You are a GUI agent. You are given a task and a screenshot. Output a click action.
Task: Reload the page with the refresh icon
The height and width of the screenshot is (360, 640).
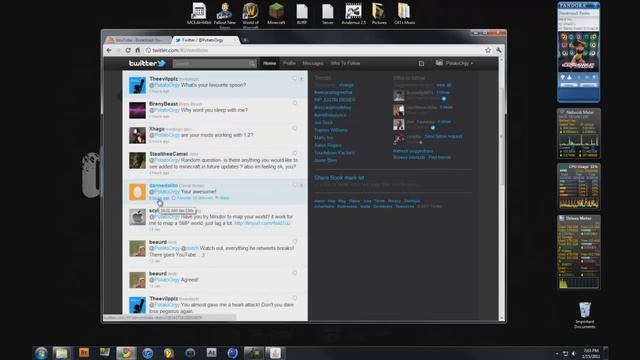tap(128, 50)
